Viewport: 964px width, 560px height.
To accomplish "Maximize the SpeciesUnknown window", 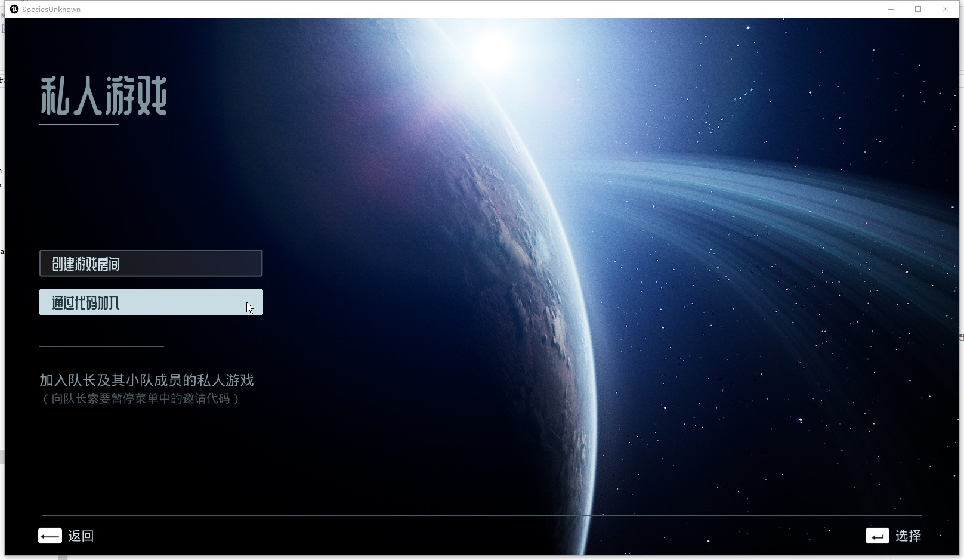I will tap(918, 9).
